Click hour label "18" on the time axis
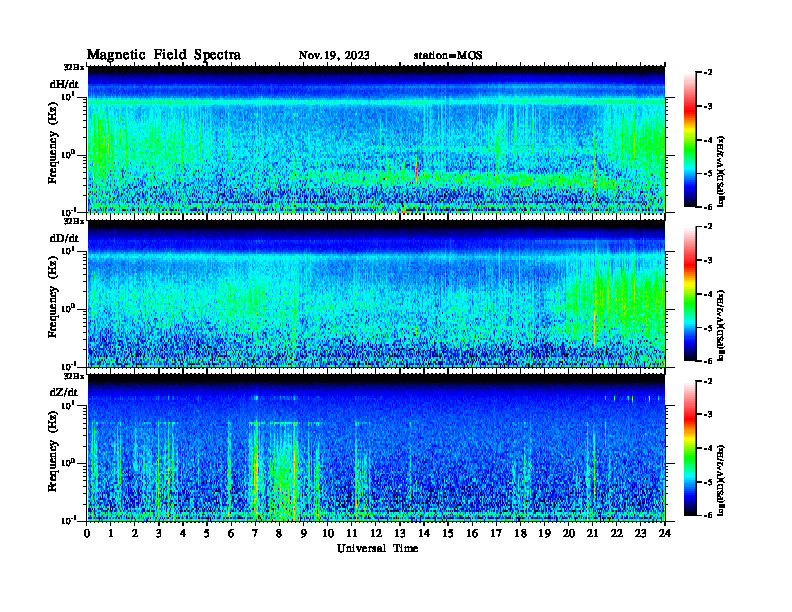 (x=520, y=534)
